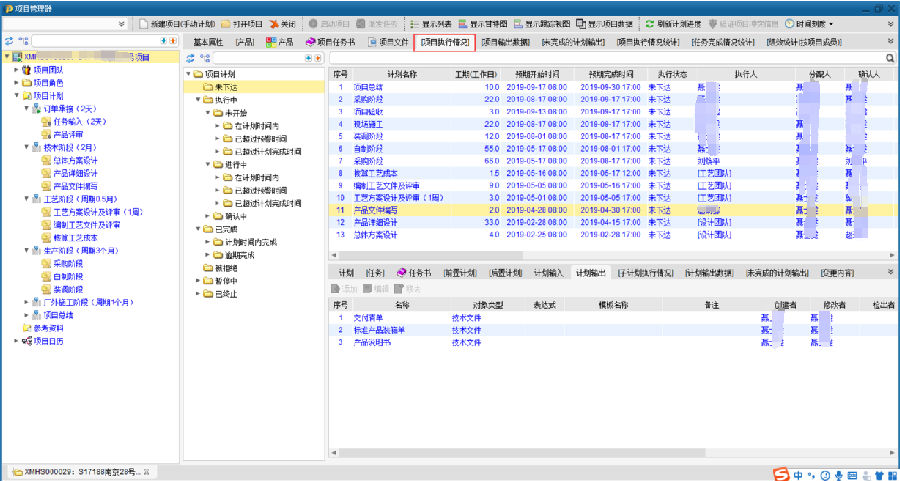Open the 计划输入 tab in lower panel
This screenshot has height=481, width=900.
pos(548,272)
